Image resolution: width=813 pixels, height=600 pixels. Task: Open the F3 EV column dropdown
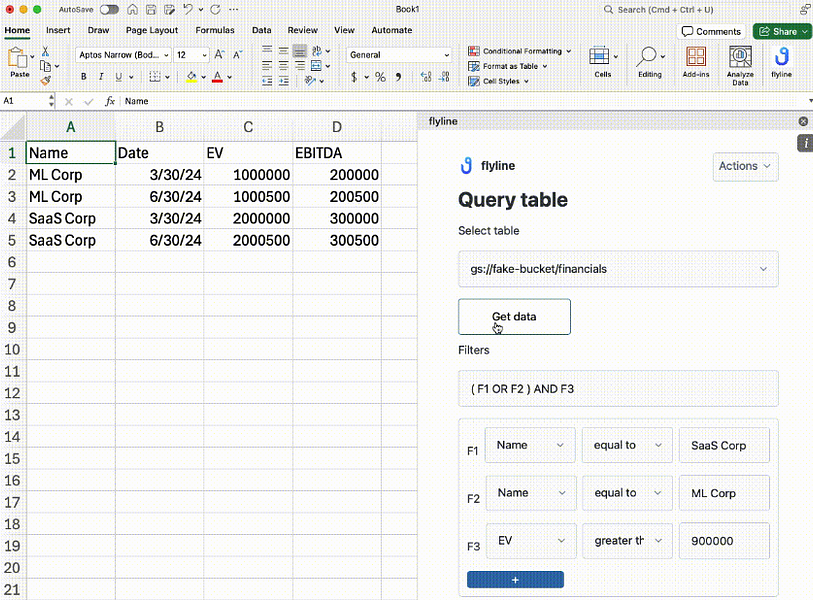[530, 541]
